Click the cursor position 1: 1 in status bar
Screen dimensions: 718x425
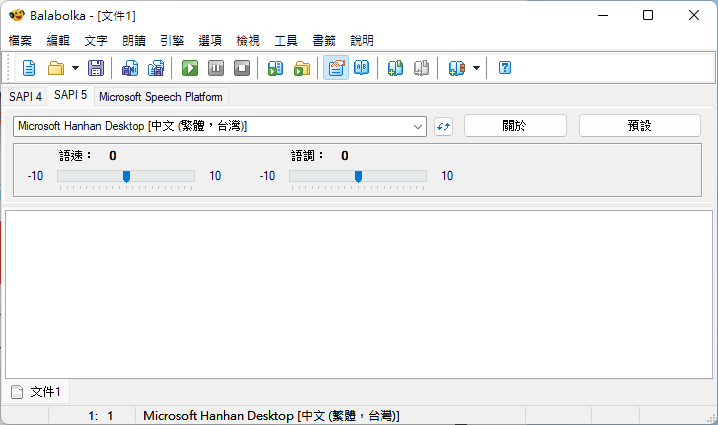click(101, 416)
